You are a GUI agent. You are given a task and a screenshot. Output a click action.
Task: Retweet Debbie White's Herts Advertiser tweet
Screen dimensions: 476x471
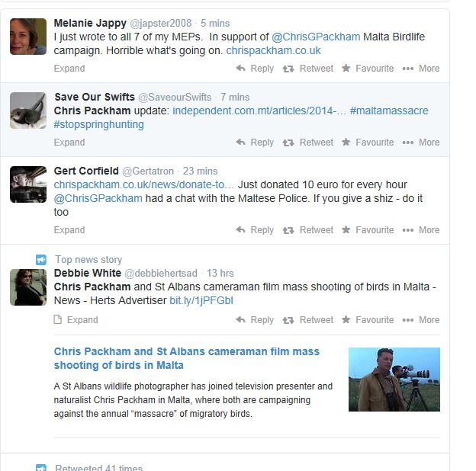coord(308,320)
